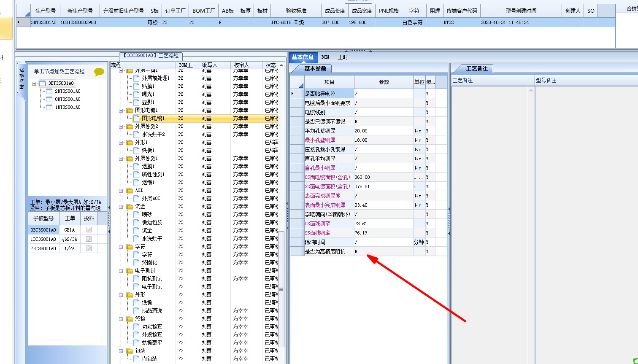
Task: Click the 最小孔壁铜厚 value 18.00
Action: (384, 140)
